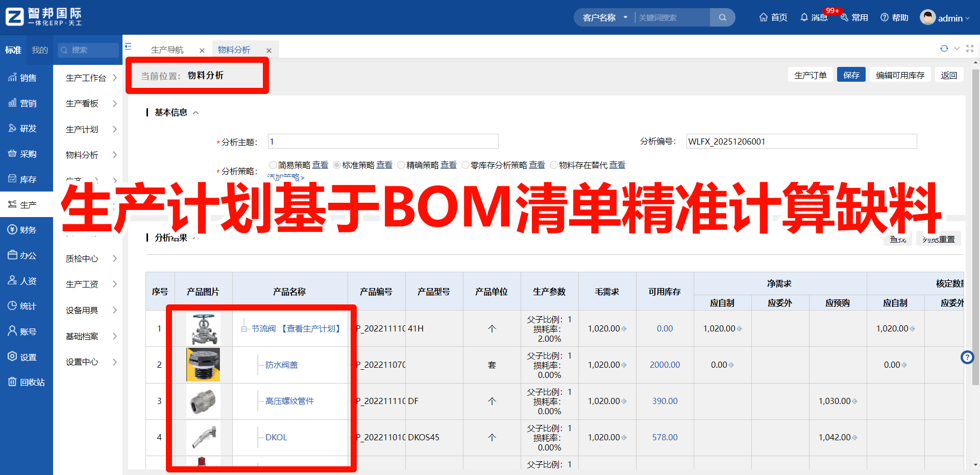Open the 客户名称 search type dropdown
The width and height of the screenshot is (980, 475).
[604, 17]
